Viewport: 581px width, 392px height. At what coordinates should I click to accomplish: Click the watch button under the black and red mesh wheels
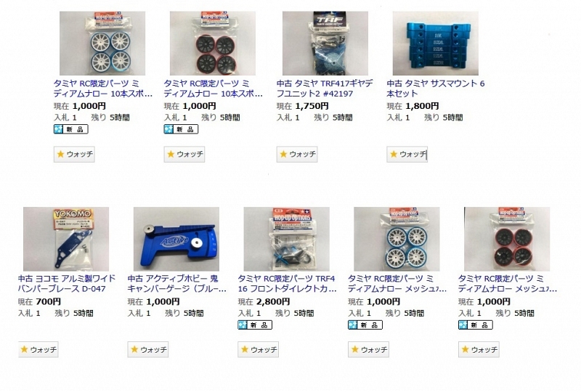tap(479, 349)
